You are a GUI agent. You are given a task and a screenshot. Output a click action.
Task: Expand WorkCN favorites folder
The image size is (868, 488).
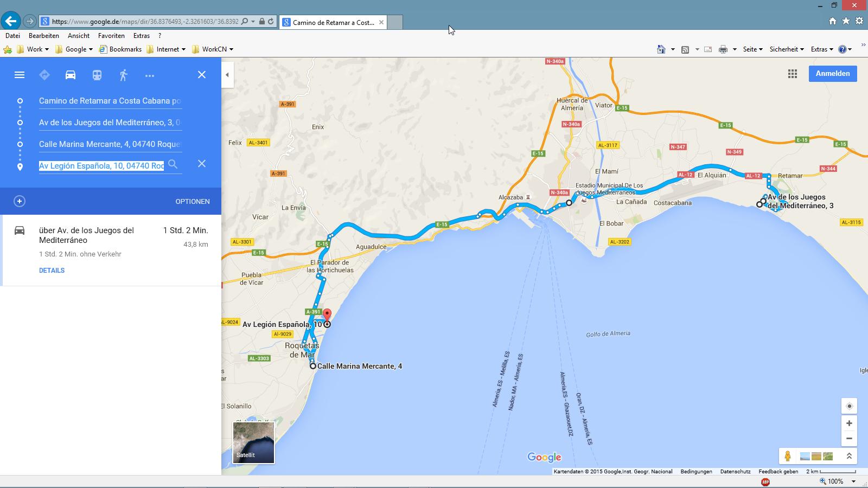(213, 49)
